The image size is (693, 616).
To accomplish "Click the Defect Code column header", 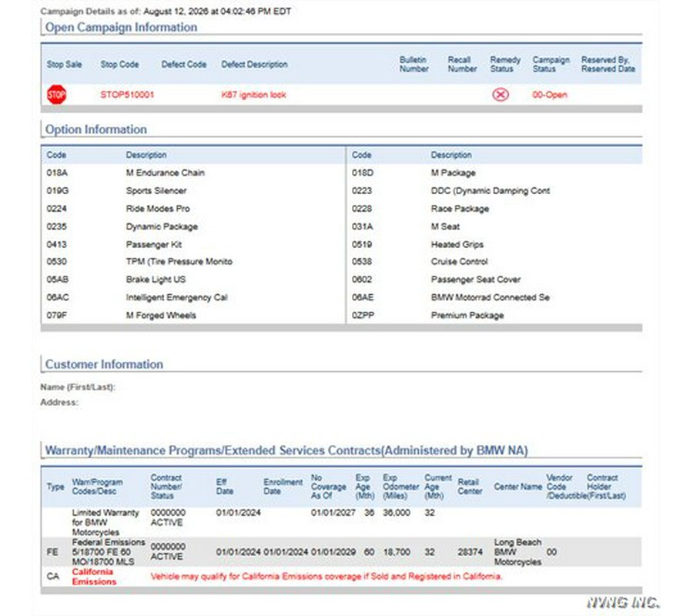I will point(184,65).
